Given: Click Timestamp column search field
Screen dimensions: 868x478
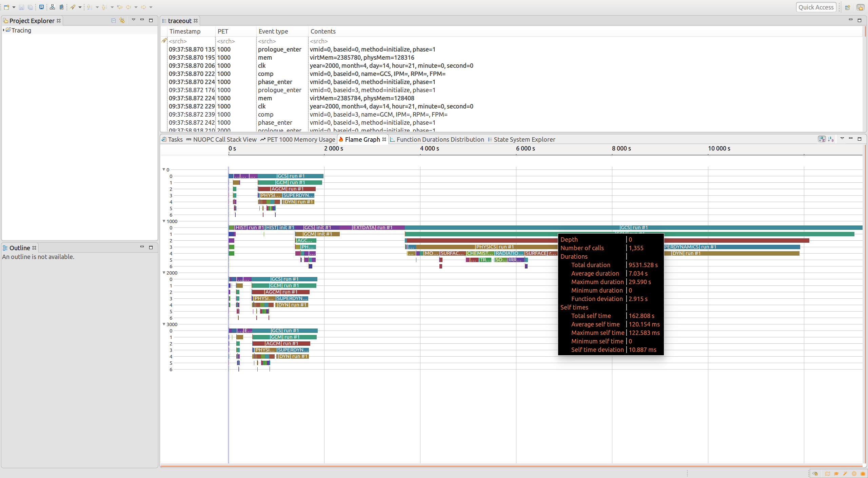Looking at the screenshot, I should pyautogui.click(x=192, y=41).
